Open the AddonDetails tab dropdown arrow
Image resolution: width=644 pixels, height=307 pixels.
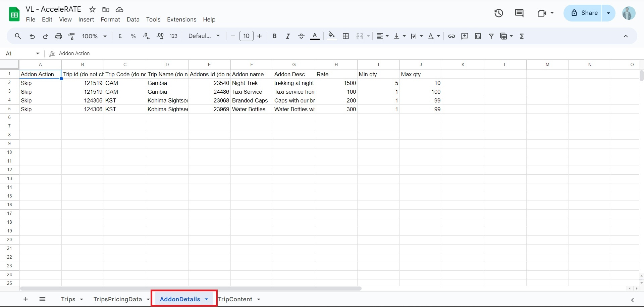[207, 299]
